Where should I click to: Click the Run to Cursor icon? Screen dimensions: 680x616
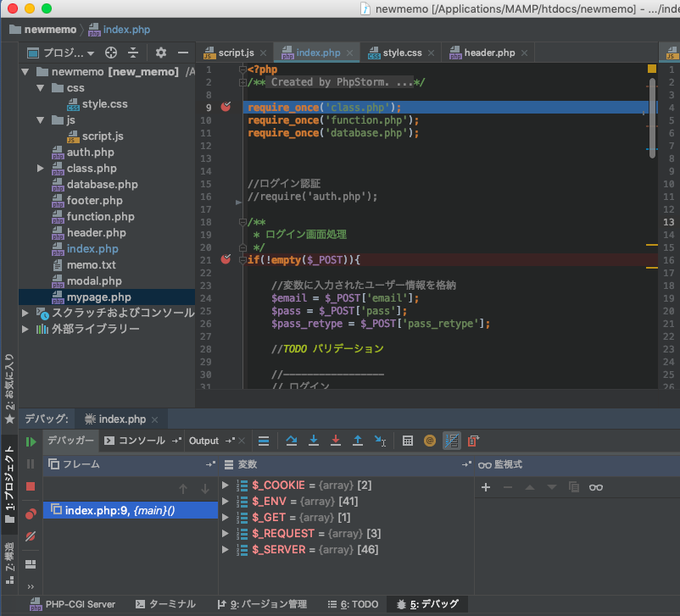click(380, 441)
